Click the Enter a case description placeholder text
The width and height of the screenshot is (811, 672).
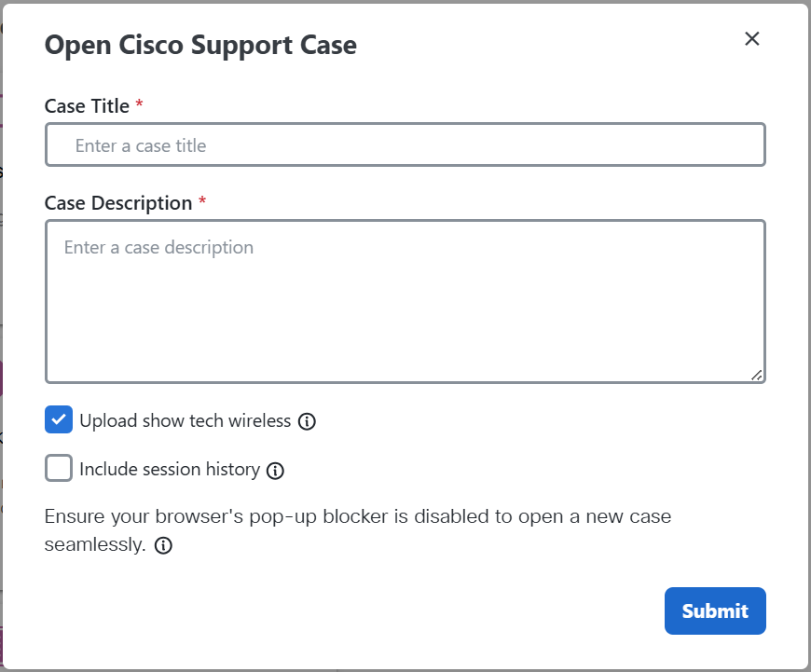[x=158, y=248]
